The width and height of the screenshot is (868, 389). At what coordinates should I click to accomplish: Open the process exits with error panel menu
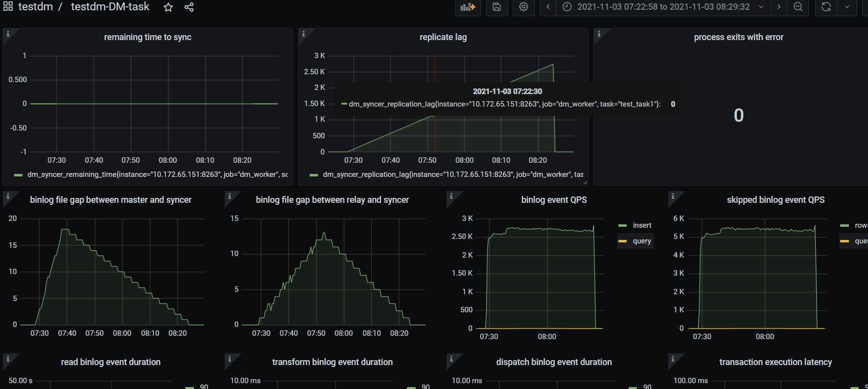tap(738, 37)
